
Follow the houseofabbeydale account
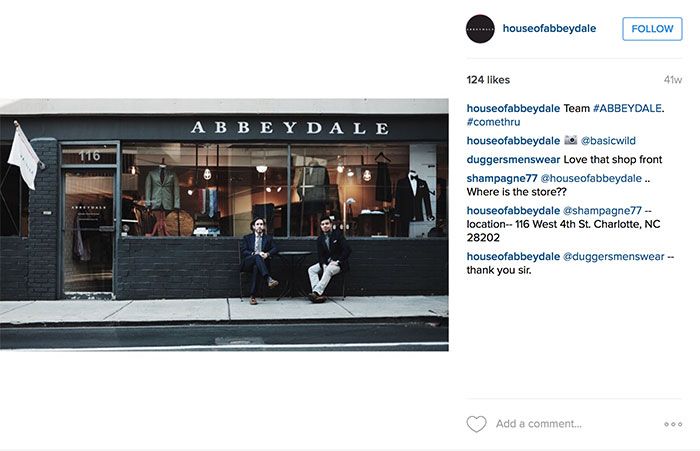(x=652, y=29)
